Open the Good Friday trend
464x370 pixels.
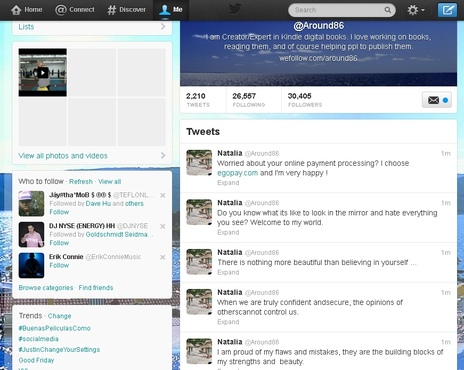click(x=36, y=360)
